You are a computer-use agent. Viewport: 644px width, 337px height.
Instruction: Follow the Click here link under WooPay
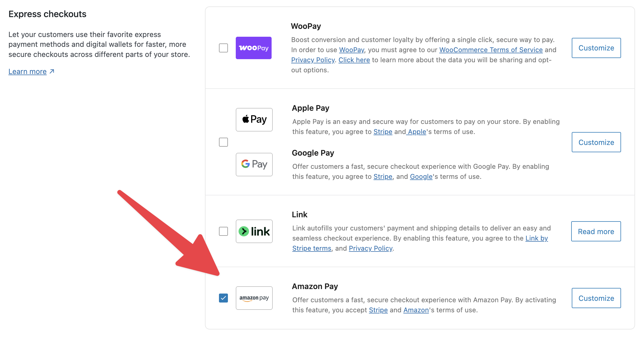click(354, 60)
